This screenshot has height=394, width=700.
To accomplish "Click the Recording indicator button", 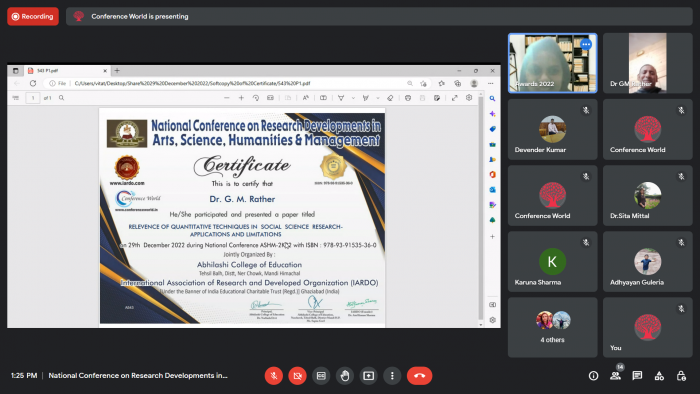I will coord(33,17).
